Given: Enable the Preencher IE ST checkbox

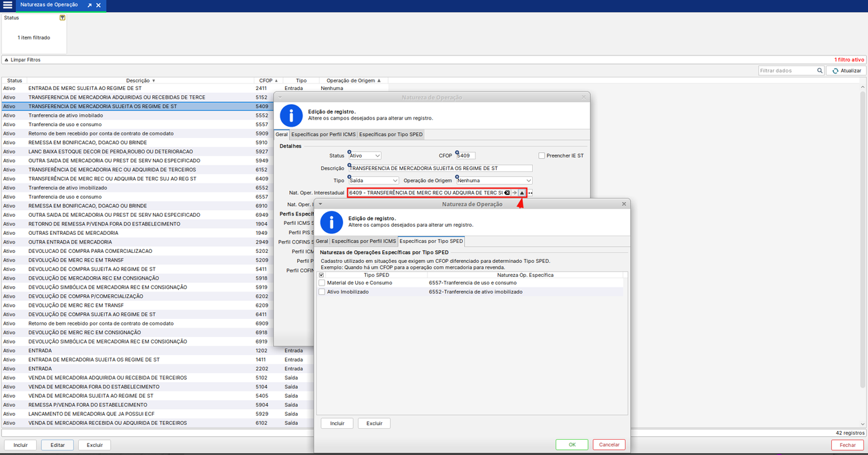Looking at the screenshot, I should (542, 156).
